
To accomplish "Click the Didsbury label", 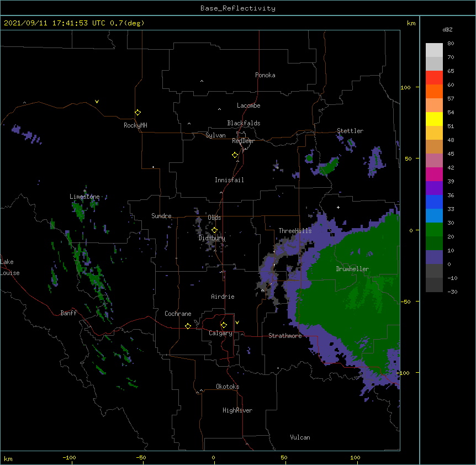I will pyautogui.click(x=212, y=238).
